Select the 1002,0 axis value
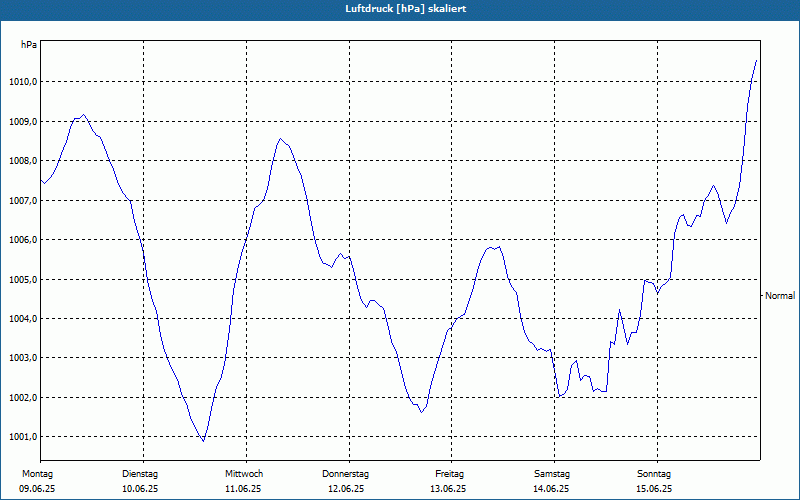This screenshot has width=800, height=500. 23,397
